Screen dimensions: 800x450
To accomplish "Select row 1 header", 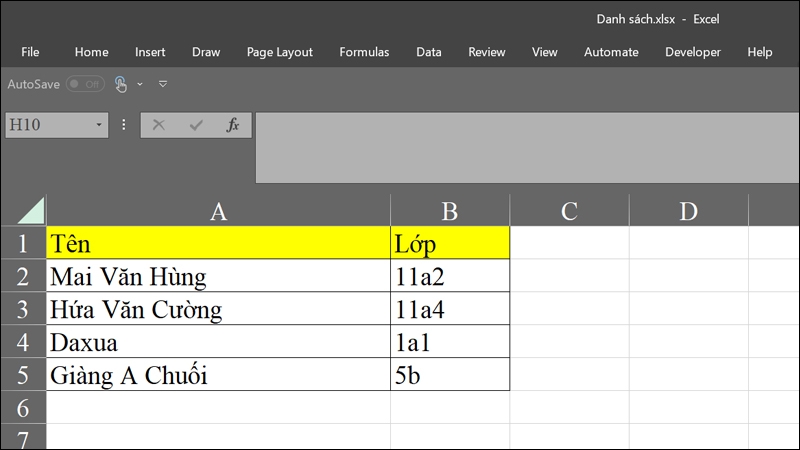I will click(x=23, y=243).
